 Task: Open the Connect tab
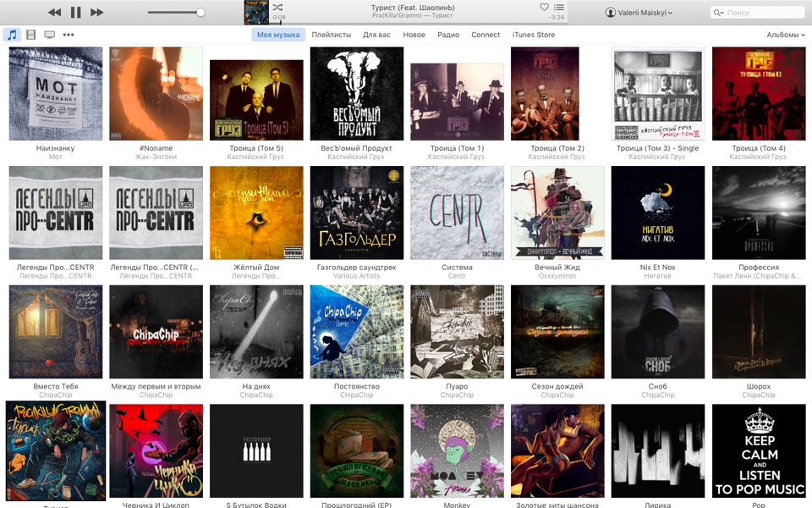coord(486,35)
